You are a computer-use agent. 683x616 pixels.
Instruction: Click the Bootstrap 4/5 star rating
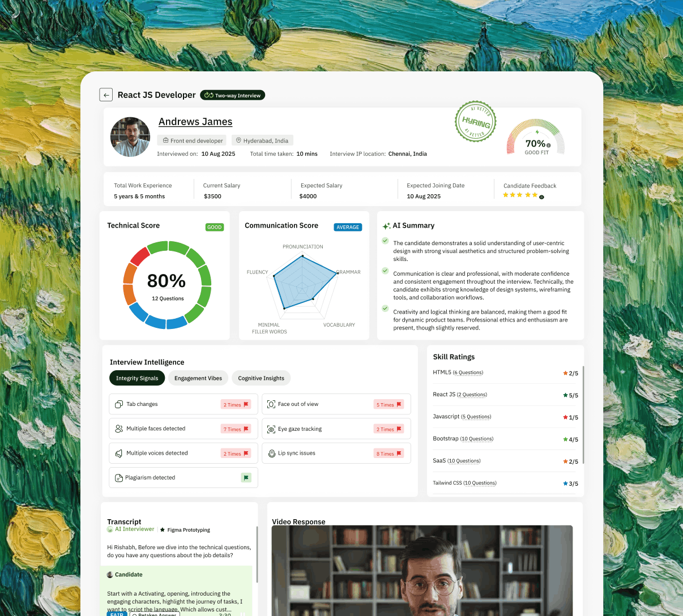click(x=570, y=439)
